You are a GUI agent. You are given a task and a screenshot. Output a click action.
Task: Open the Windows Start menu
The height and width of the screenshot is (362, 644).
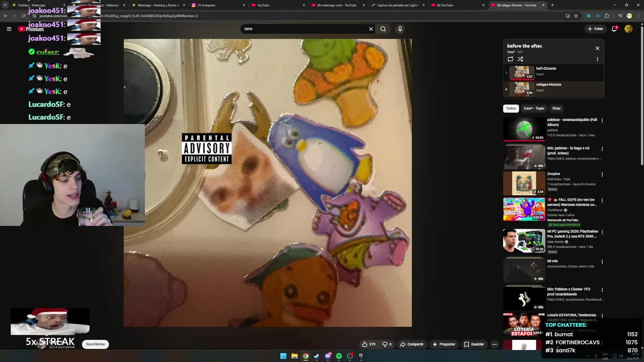(x=283, y=356)
